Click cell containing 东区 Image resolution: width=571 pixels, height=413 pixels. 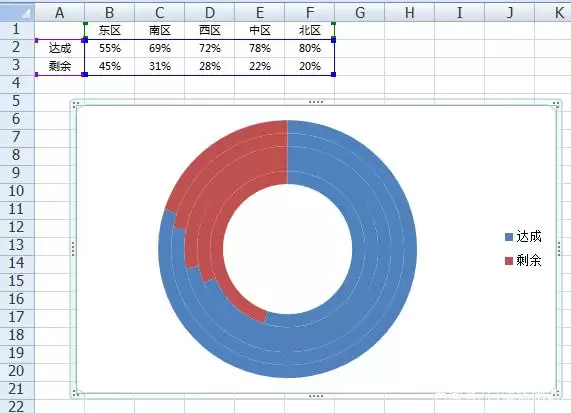coord(109,30)
